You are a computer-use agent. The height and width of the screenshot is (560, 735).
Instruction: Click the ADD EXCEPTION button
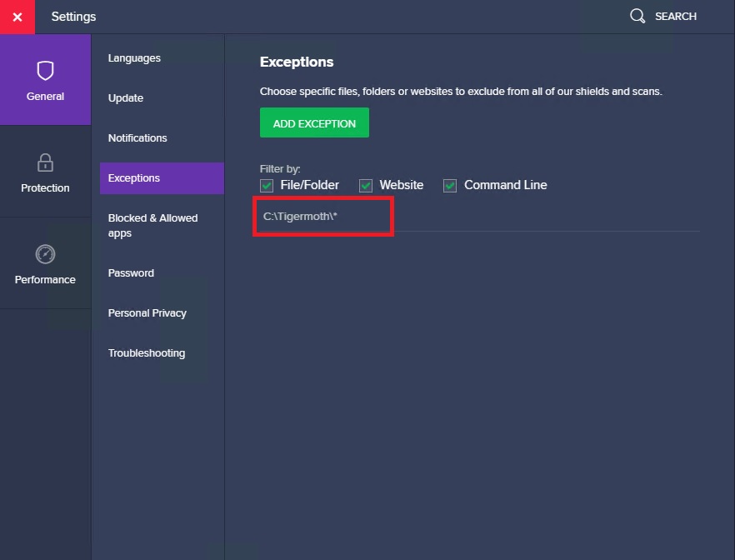click(314, 122)
